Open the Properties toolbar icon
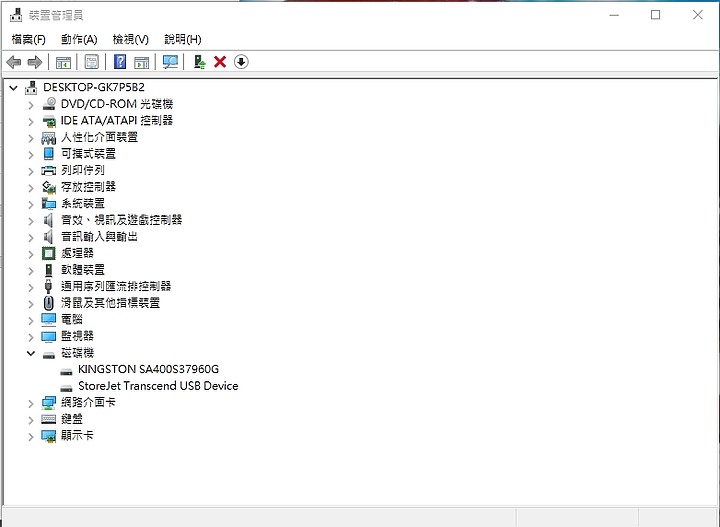This screenshot has height=527, width=720. 92,62
